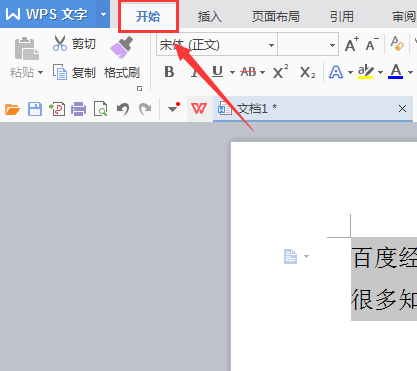Export to PDF icon in quick toolbar
The width and height of the screenshot is (417, 371).
coord(57,109)
